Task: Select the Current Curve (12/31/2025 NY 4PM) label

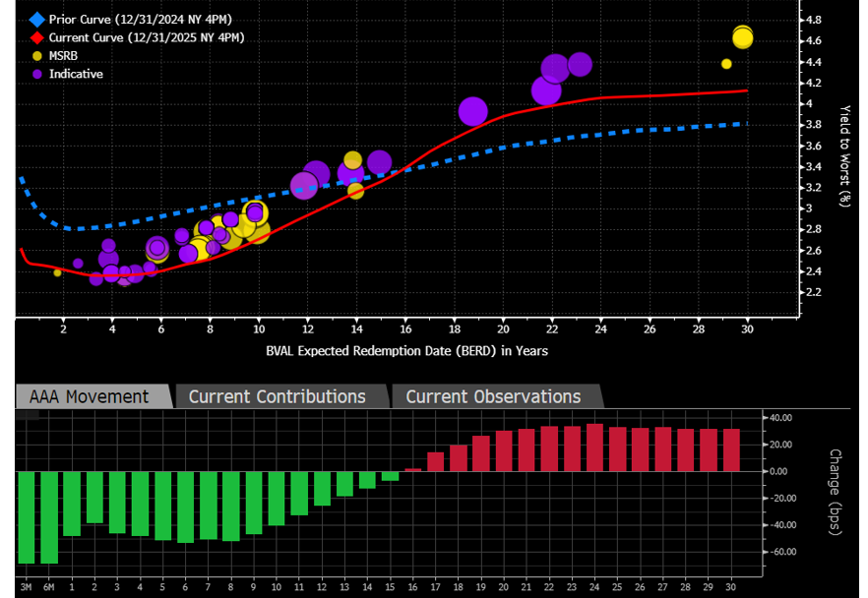Action: point(147,37)
